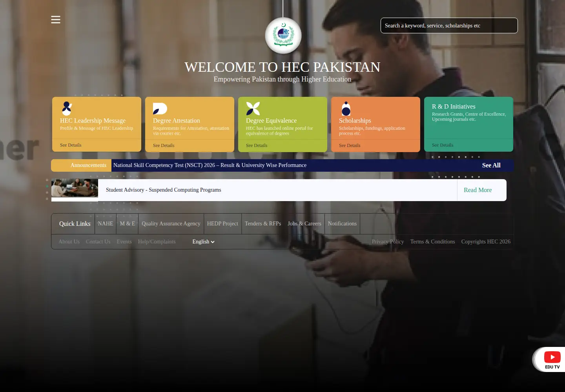Click the Degree Equivalence card icon
The image size is (565, 392).
click(253, 109)
